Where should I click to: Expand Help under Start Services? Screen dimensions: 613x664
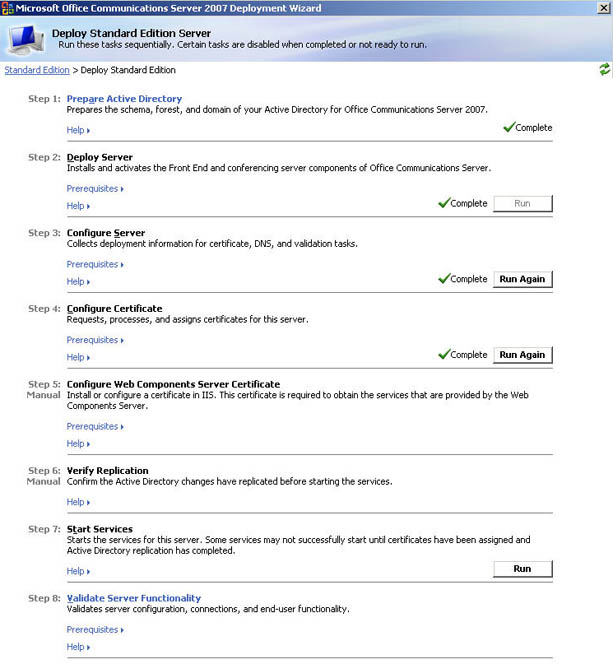(x=77, y=572)
